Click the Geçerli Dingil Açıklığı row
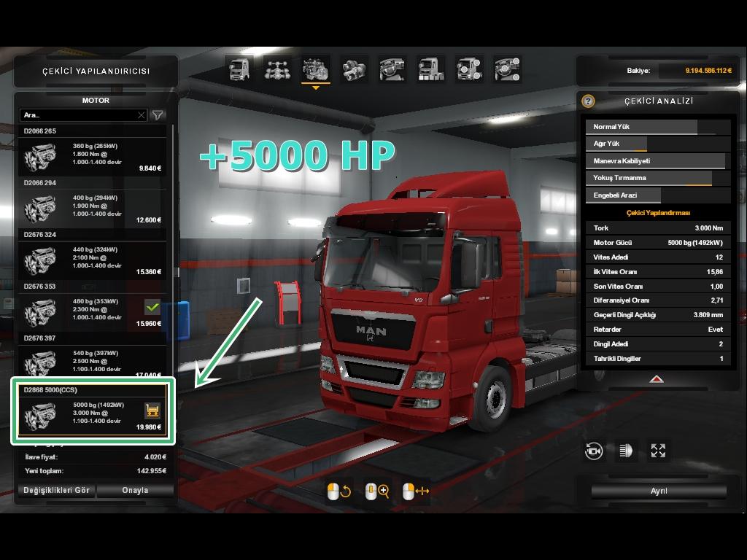 [658, 315]
